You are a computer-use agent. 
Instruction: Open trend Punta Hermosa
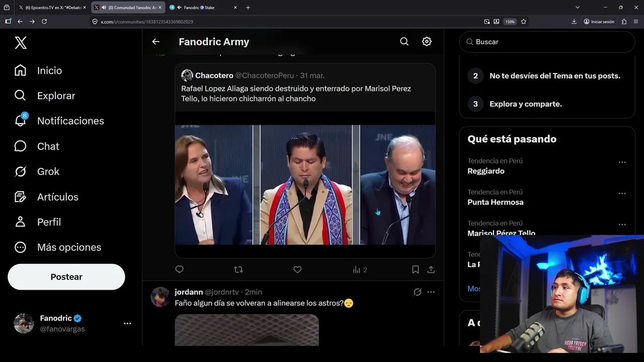click(496, 202)
